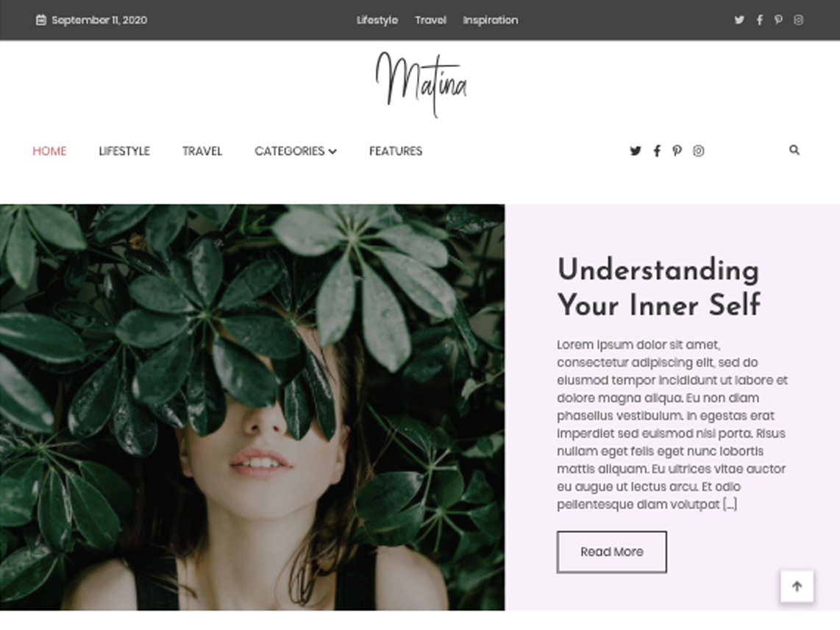Go to Travel in main menu
Screen dimensions: 840x630
tap(202, 151)
